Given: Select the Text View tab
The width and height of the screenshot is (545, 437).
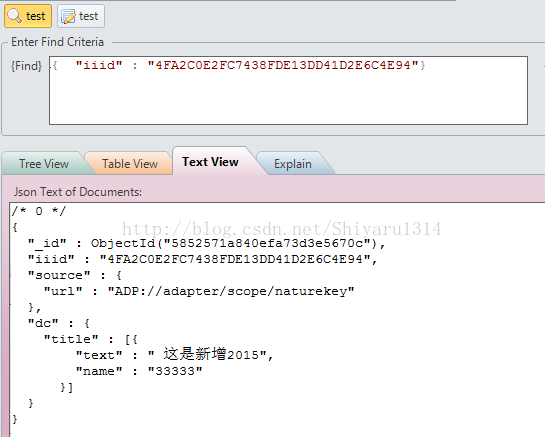Looking at the screenshot, I should (x=211, y=162).
